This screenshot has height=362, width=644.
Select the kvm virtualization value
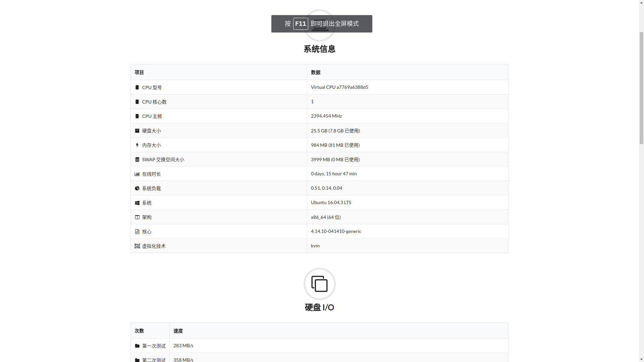pyautogui.click(x=315, y=246)
